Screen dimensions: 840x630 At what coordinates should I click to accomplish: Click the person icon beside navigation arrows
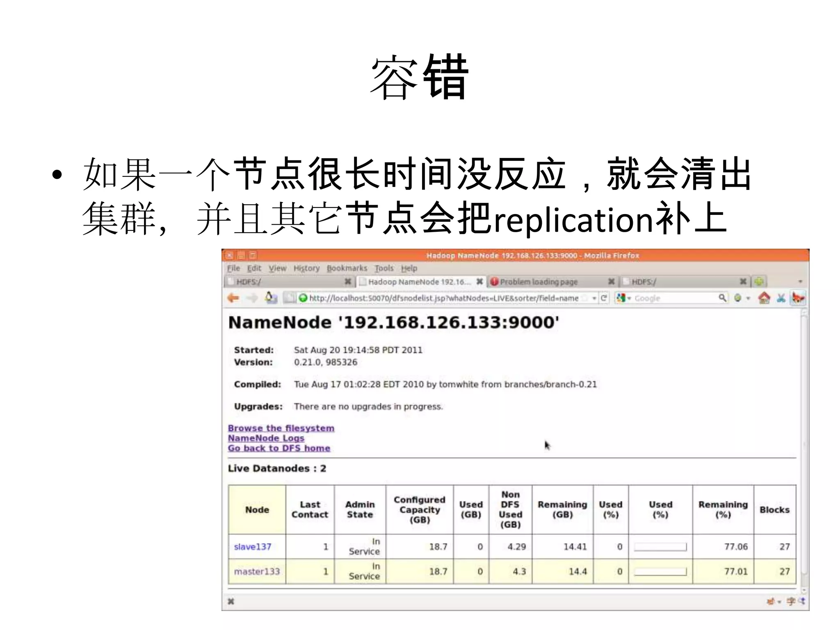click(x=271, y=298)
